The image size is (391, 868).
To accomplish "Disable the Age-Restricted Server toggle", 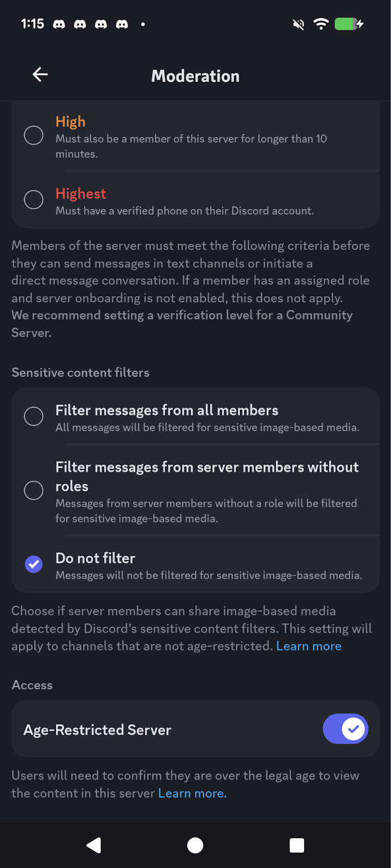I will 345,729.
